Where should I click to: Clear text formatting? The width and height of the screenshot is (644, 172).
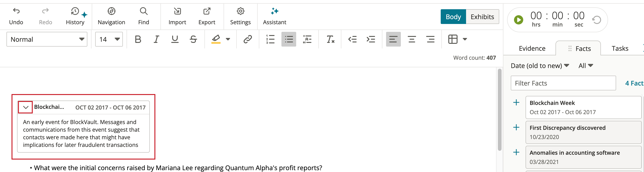(x=330, y=39)
